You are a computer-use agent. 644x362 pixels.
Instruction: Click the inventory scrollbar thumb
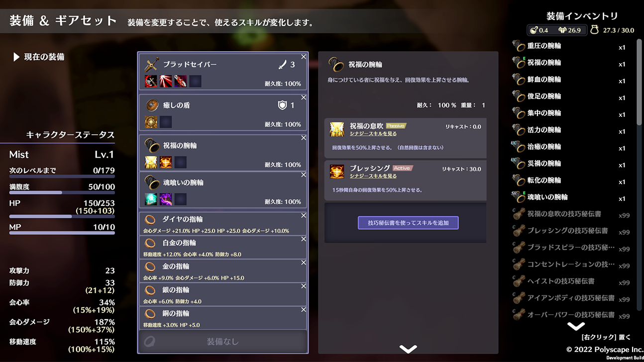point(639,82)
